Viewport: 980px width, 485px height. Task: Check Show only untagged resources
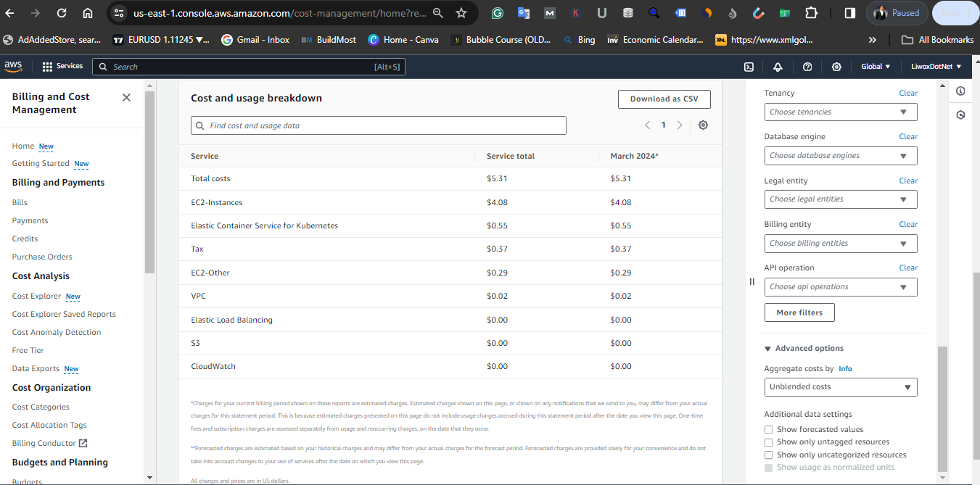click(768, 442)
